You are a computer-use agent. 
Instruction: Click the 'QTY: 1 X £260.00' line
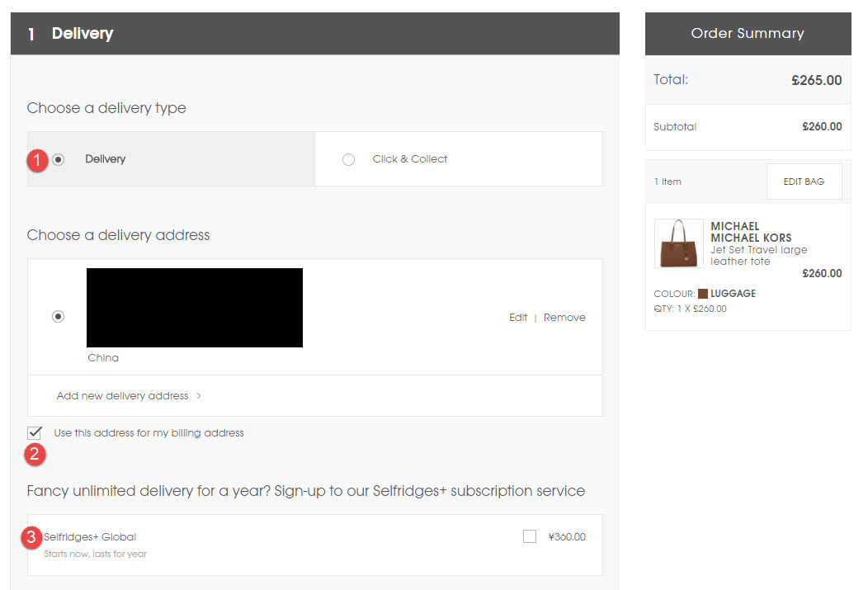(x=690, y=309)
